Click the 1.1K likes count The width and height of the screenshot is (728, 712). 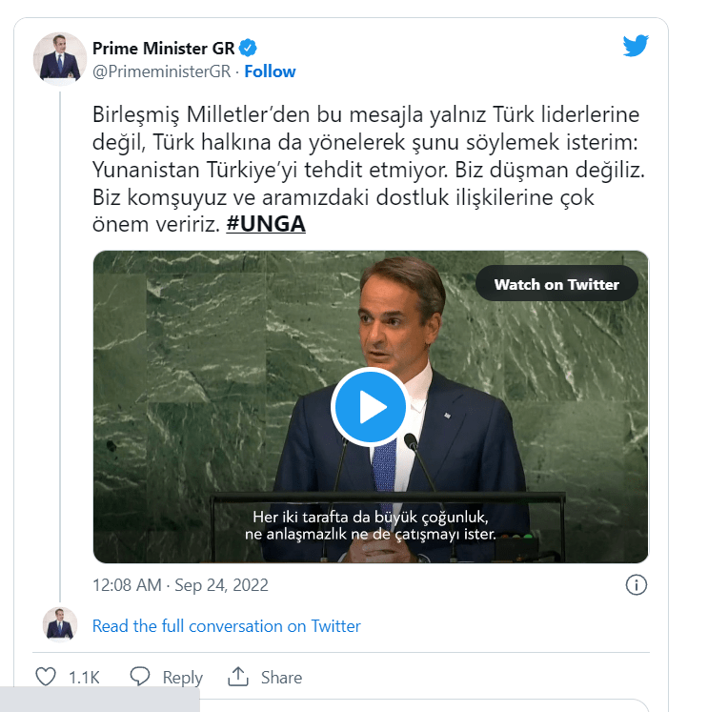point(84,678)
